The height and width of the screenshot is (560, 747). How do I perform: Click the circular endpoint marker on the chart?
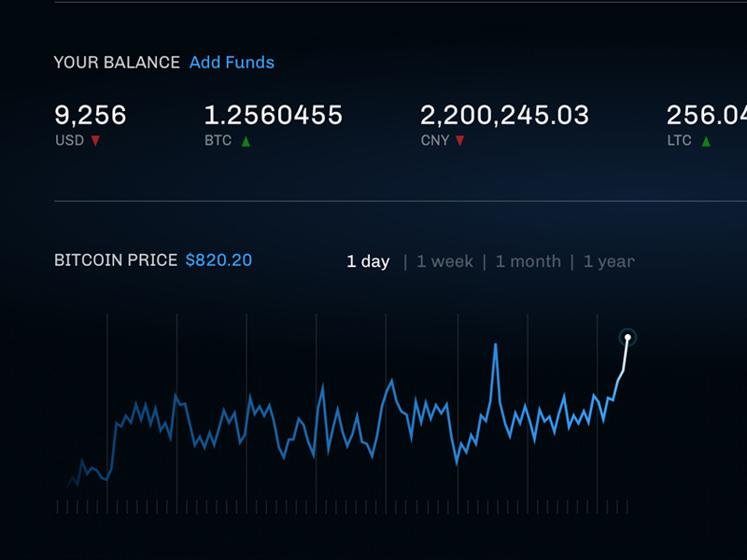628,337
